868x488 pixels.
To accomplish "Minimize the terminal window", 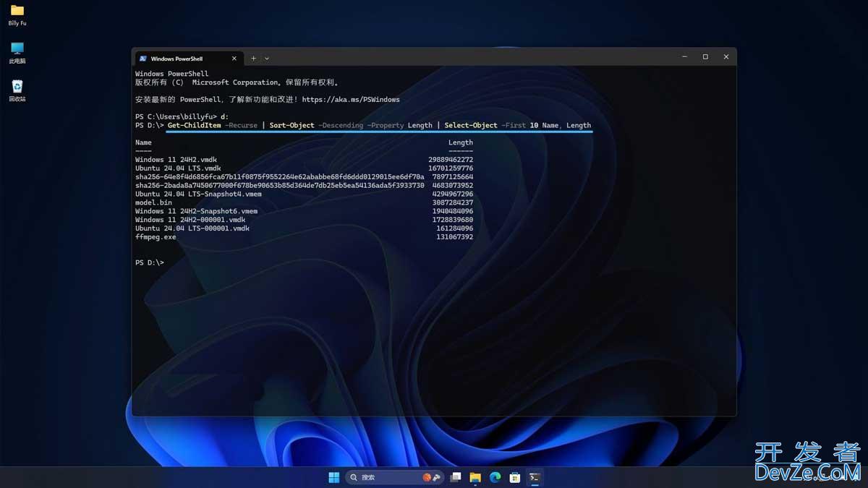I will [684, 56].
